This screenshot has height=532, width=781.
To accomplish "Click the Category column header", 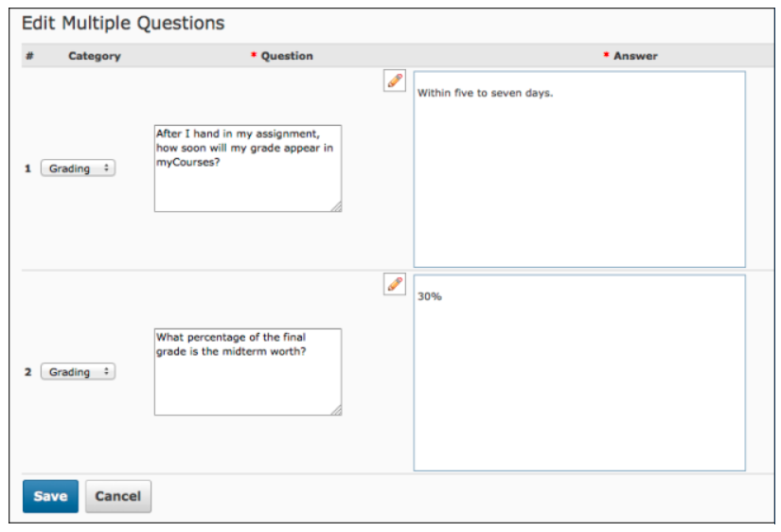I will [x=95, y=56].
